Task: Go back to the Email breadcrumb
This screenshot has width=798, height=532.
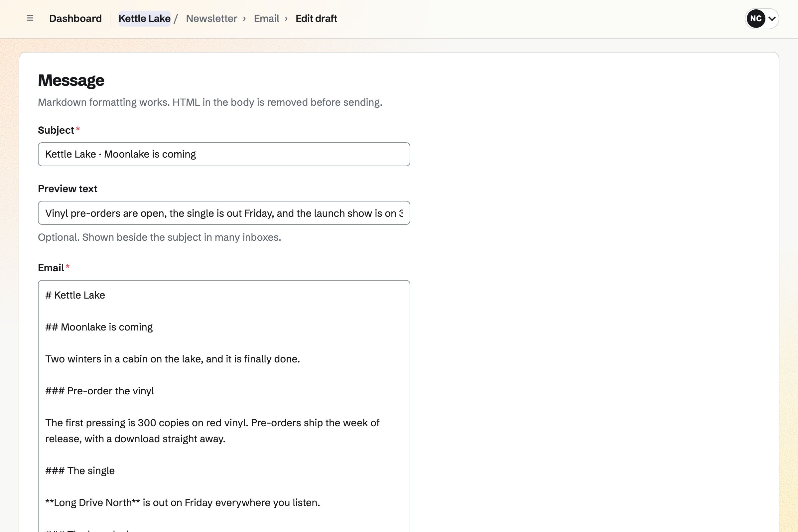Action: click(x=266, y=18)
